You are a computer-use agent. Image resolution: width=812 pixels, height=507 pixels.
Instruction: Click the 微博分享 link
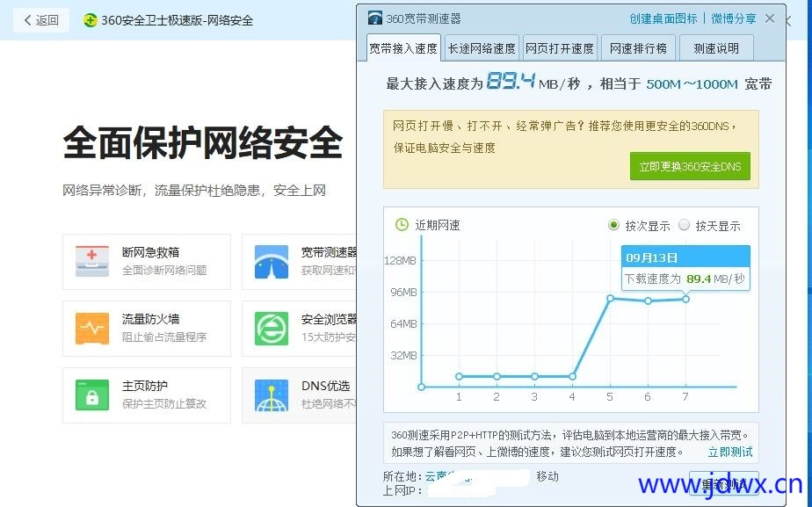pyautogui.click(x=733, y=18)
